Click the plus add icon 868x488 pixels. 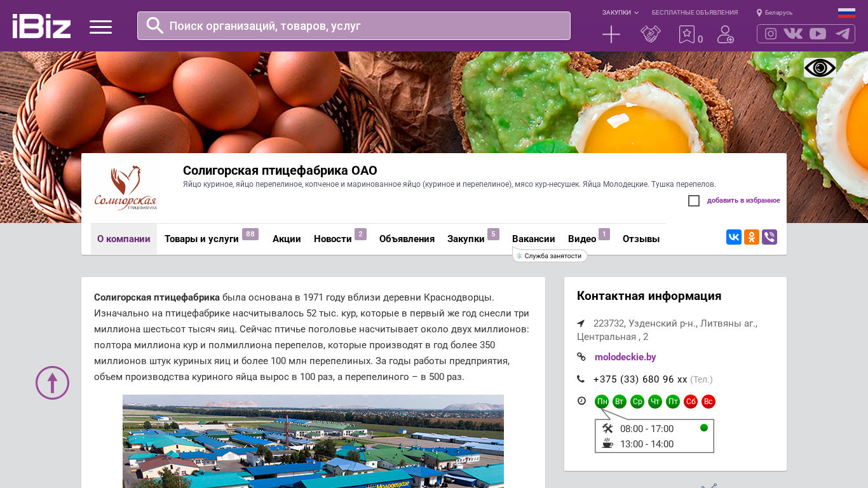coord(611,34)
